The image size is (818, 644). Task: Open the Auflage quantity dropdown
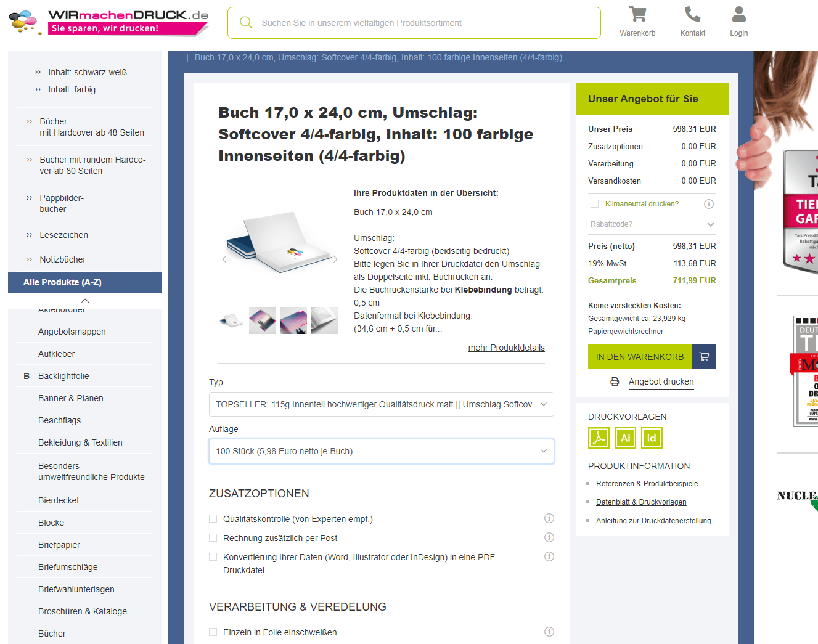point(381,451)
